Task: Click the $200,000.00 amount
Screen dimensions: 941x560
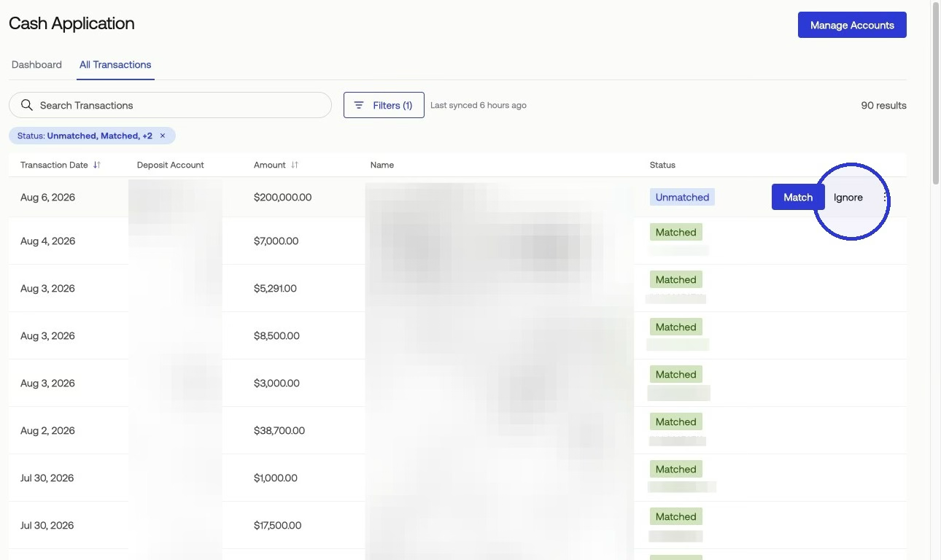Action: pyautogui.click(x=283, y=197)
